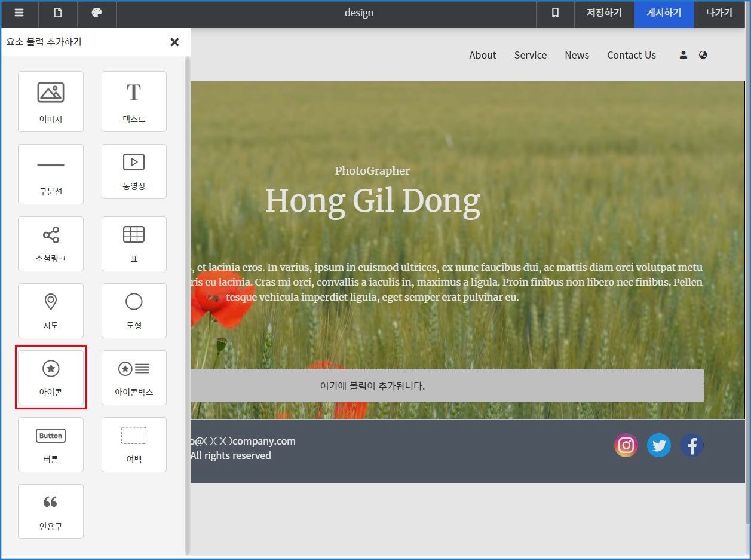Insert an 인용구 quote block
751x560 pixels.
[x=51, y=511]
